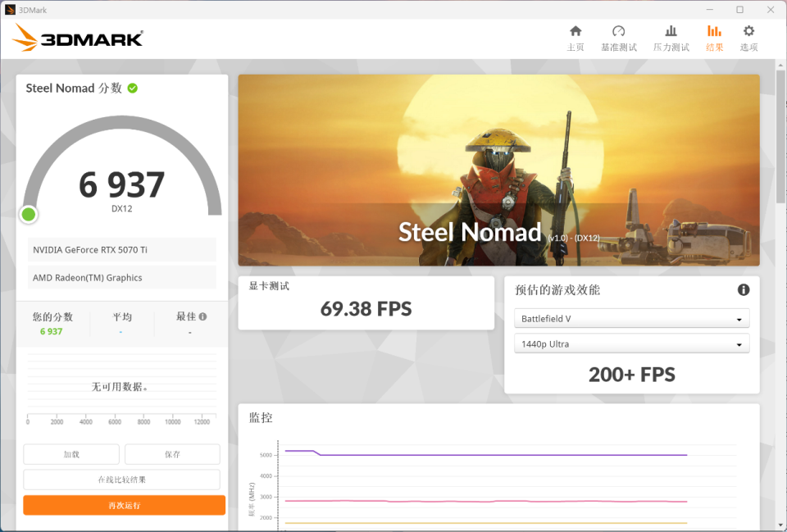Click the 6 937 main score number

(121, 184)
